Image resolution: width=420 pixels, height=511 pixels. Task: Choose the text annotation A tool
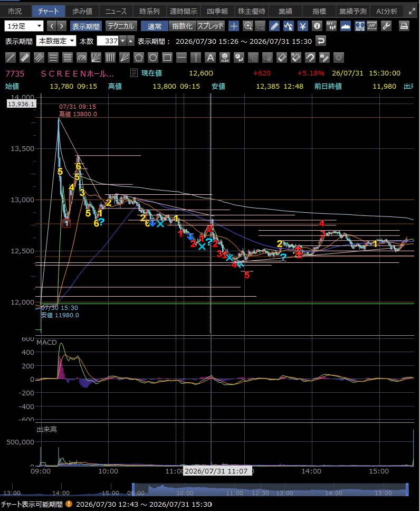(210, 58)
